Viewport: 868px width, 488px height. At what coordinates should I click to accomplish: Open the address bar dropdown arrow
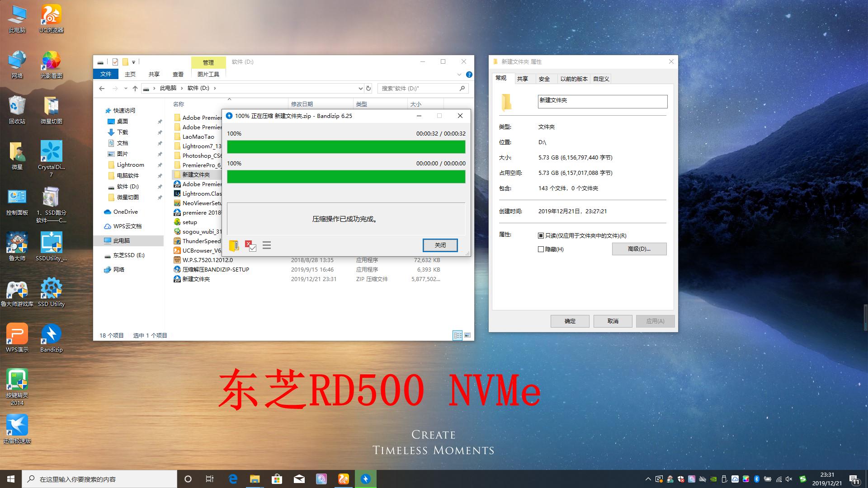click(x=360, y=88)
